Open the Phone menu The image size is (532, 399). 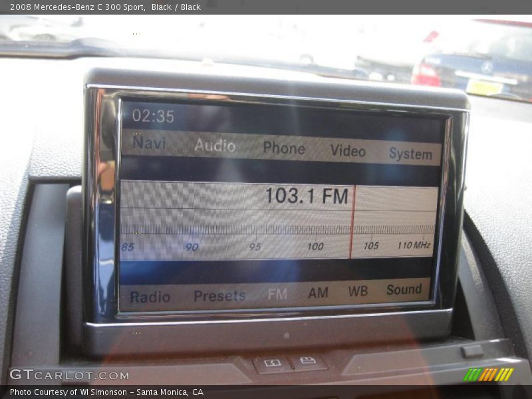pos(285,148)
